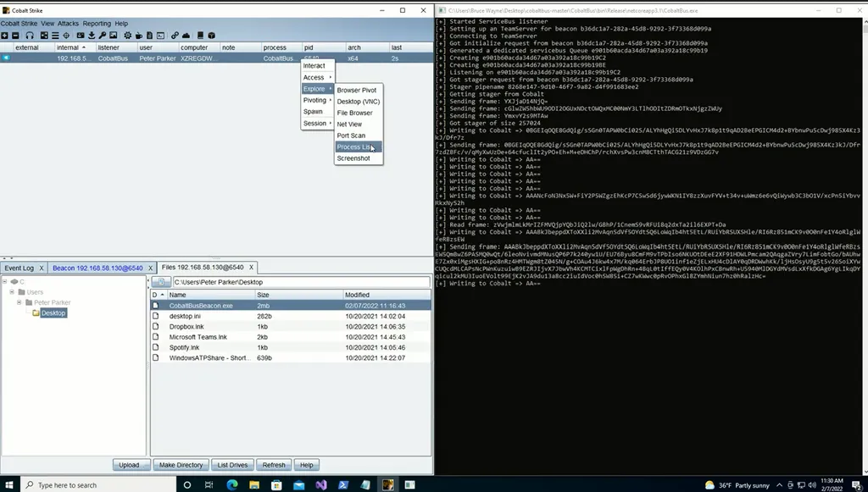This screenshot has width=868, height=492.
Task: Click the Upload button
Action: pos(131,465)
